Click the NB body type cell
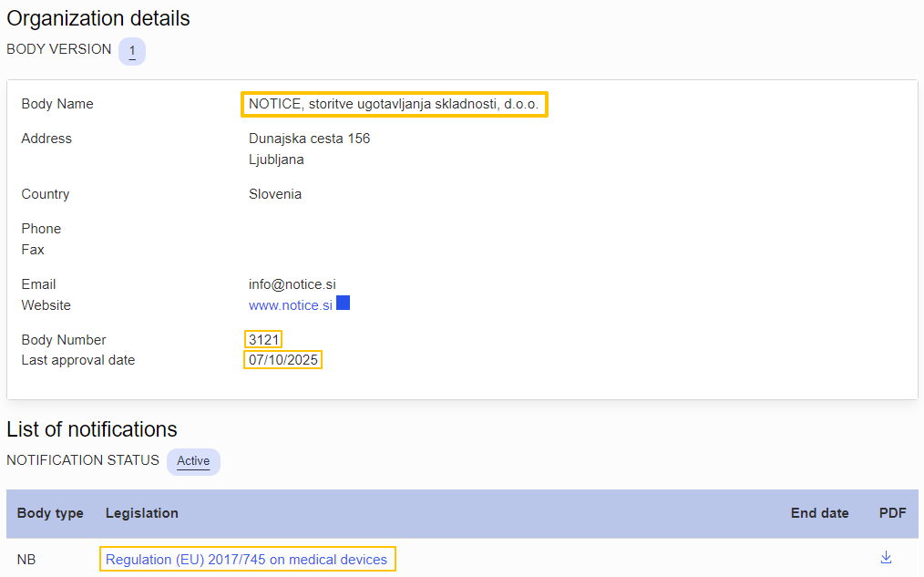Image resolution: width=924 pixels, height=577 pixels. (x=27, y=560)
